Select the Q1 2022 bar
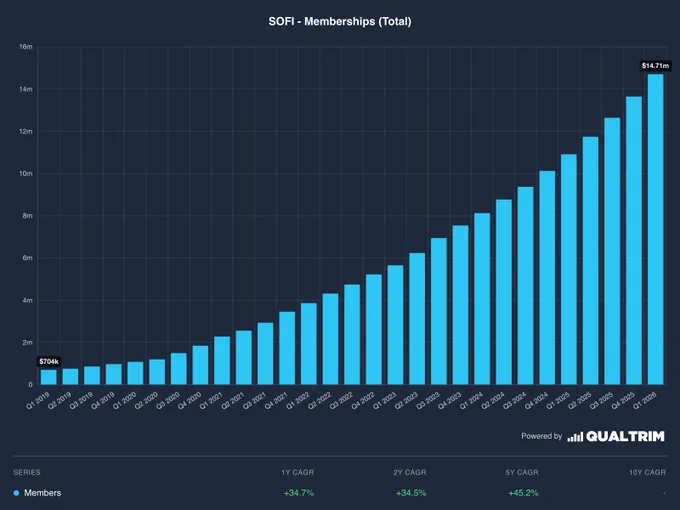680x510 pixels. pyautogui.click(x=308, y=344)
